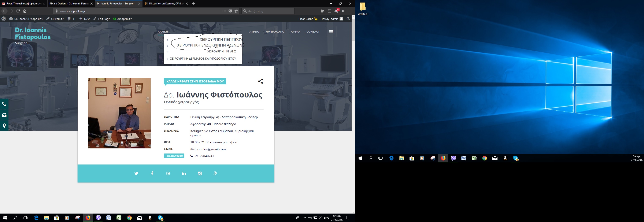Click the Google Plus icon
The height and width of the screenshot is (222, 644).
(x=215, y=174)
